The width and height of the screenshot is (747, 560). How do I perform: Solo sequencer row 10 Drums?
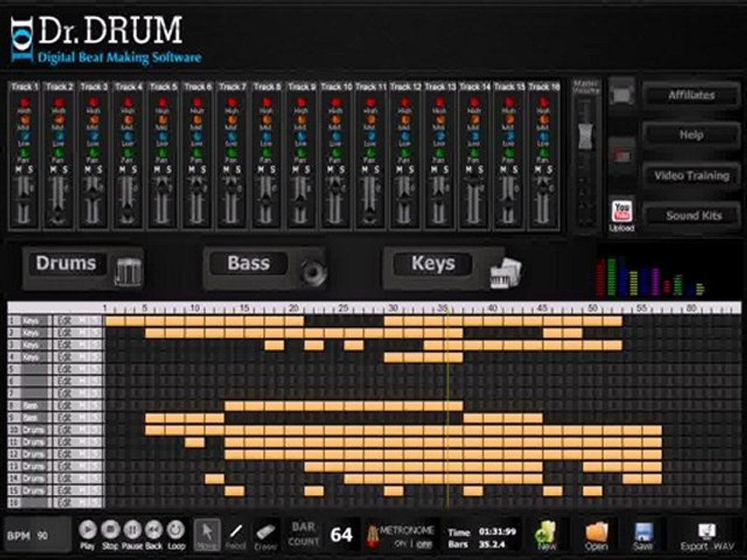click(x=95, y=430)
